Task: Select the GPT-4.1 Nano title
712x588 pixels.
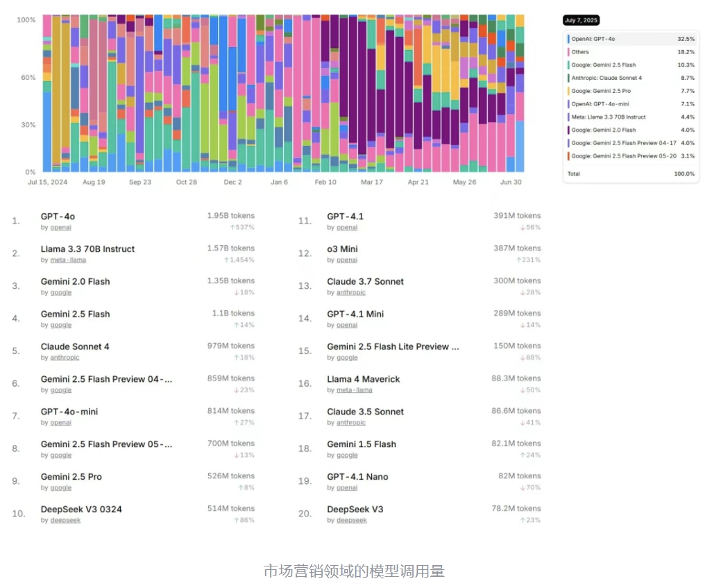Action: pyautogui.click(x=357, y=477)
